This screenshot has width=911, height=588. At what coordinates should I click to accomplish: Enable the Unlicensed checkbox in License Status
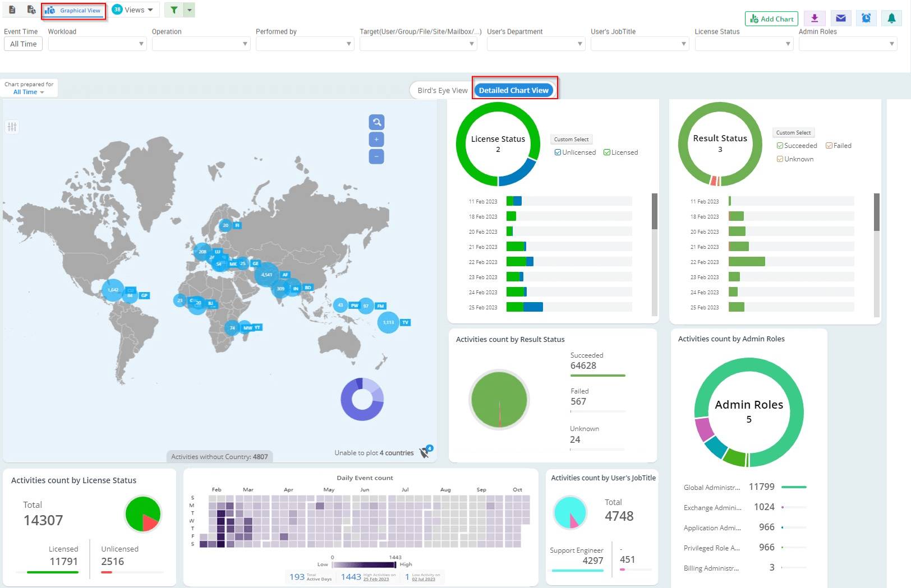pos(558,152)
